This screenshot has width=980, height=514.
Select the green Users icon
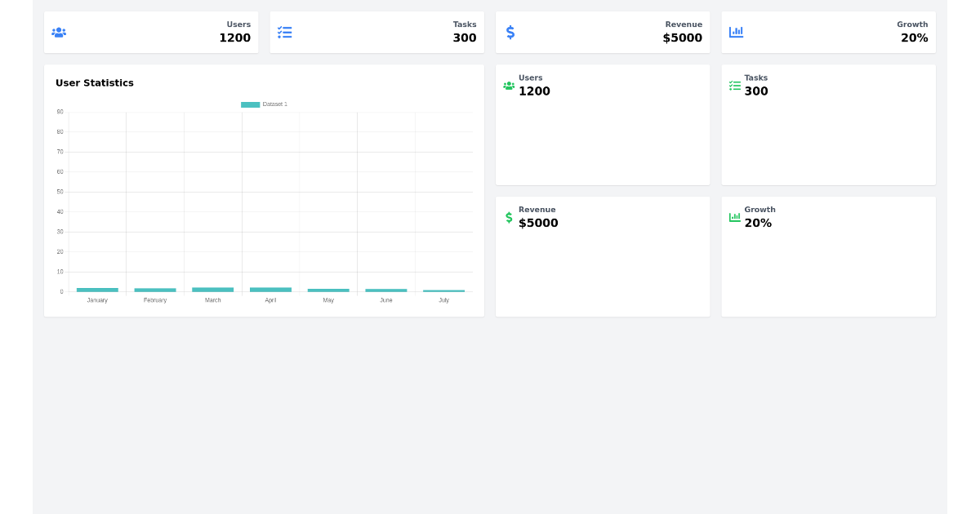coord(509,85)
